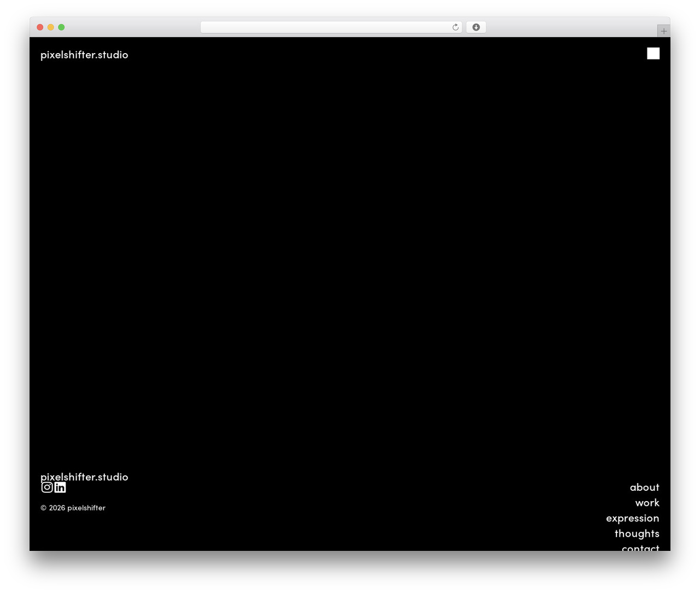This screenshot has height=593, width=700.
Task: Reload the page using refresh icon
Action: click(x=455, y=27)
